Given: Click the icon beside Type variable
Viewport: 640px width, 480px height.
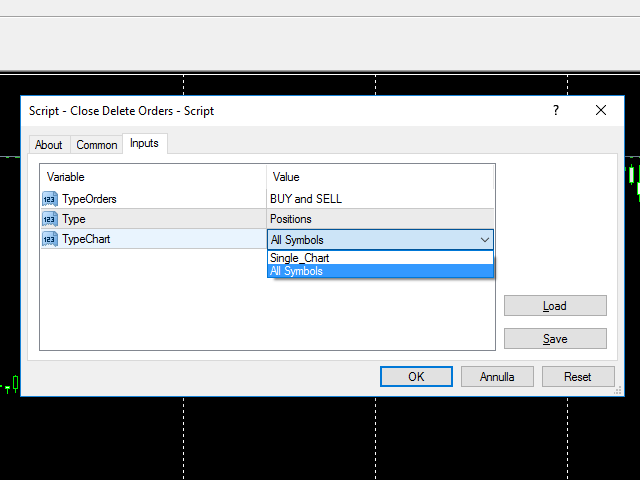Looking at the screenshot, I should coord(50,219).
